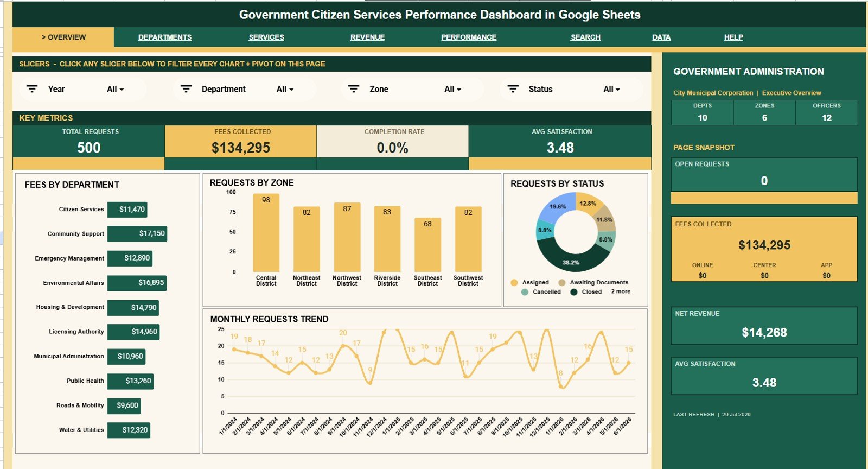Viewport: 868px width, 469px height.
Task: Click the Housing & Development $14,790 bar
Action: point(133,308)
